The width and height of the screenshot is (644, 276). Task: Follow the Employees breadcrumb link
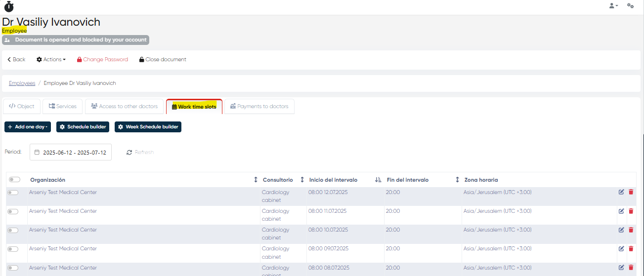click(22, 83)
